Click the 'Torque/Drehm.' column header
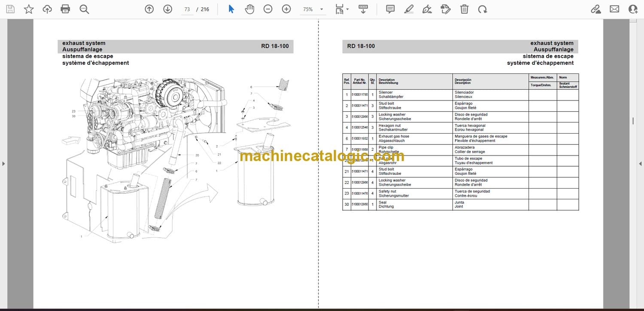Viewport: 644px width, 311px height. [x=541, y=85]
